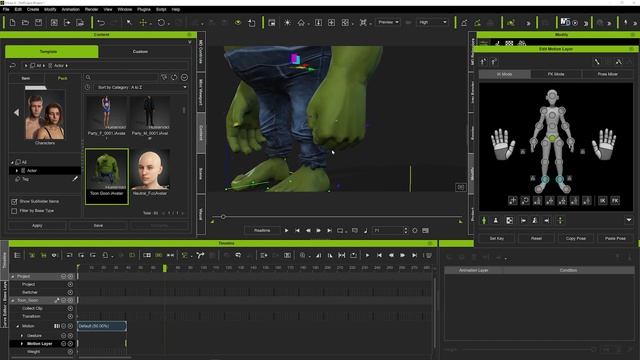Open the Animation menu
Screen dimensions: 640x360
(71, 9)
